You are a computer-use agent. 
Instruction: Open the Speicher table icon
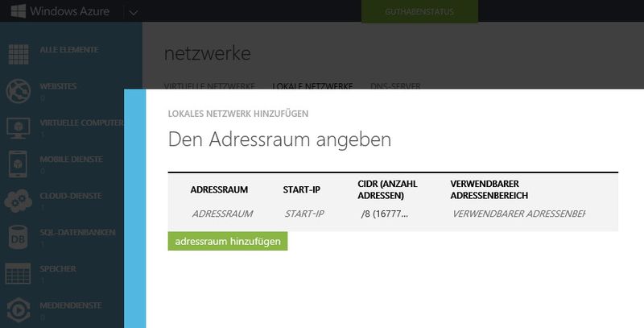tap(18, 274)
